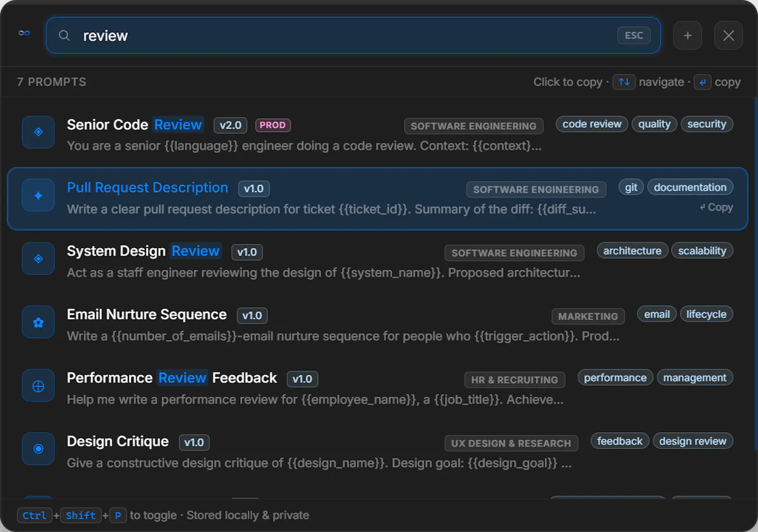Click the management tag
The image size is (758, 532).
pos(695,378)
